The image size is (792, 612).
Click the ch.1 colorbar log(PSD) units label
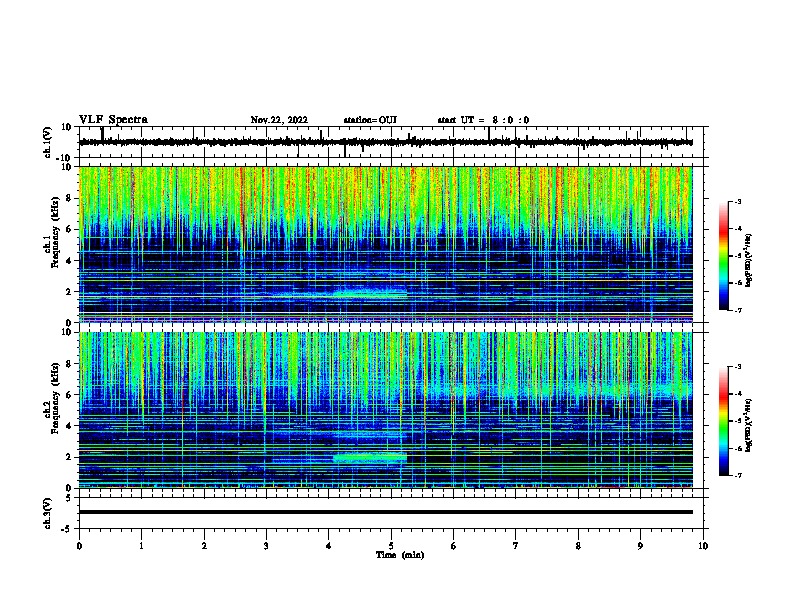(749, 261)
